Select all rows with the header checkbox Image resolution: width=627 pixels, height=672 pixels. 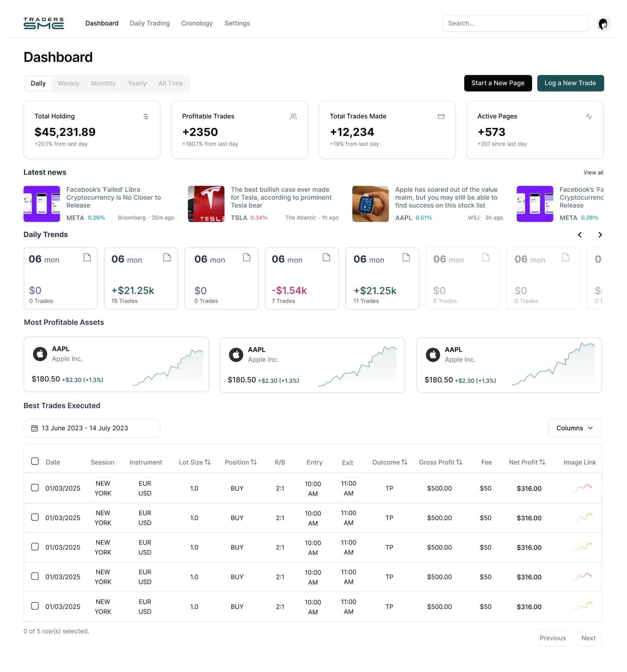(x=35, y=461)
